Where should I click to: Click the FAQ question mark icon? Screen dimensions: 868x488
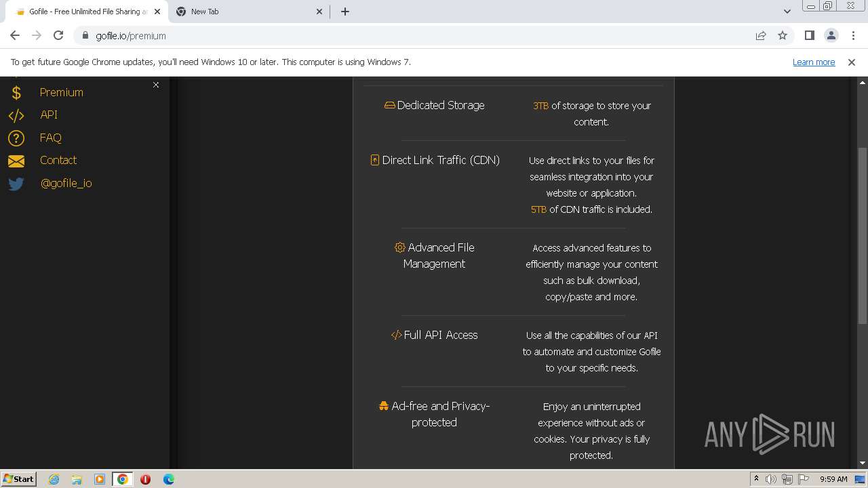[16, 138]
